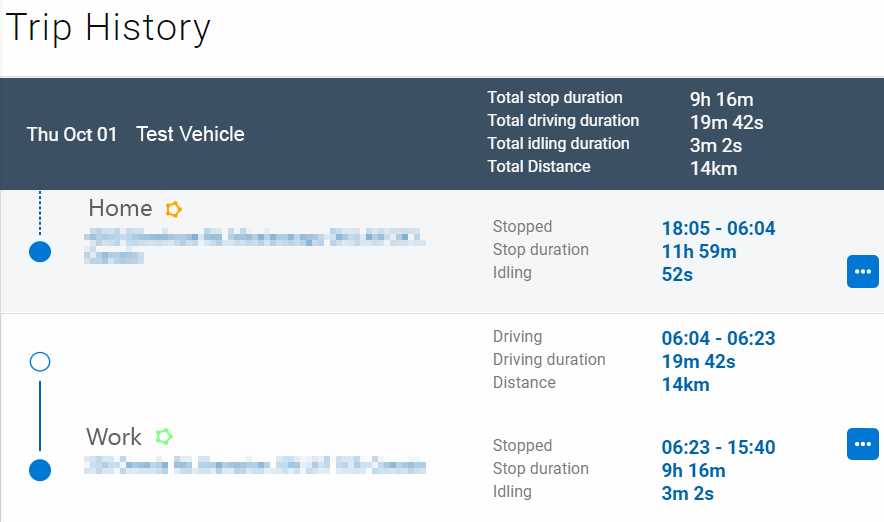Click the 06:04 - 06:23 driving time
Screen dimensions: 884x522
pyautogui.click(x=718, y=339)
